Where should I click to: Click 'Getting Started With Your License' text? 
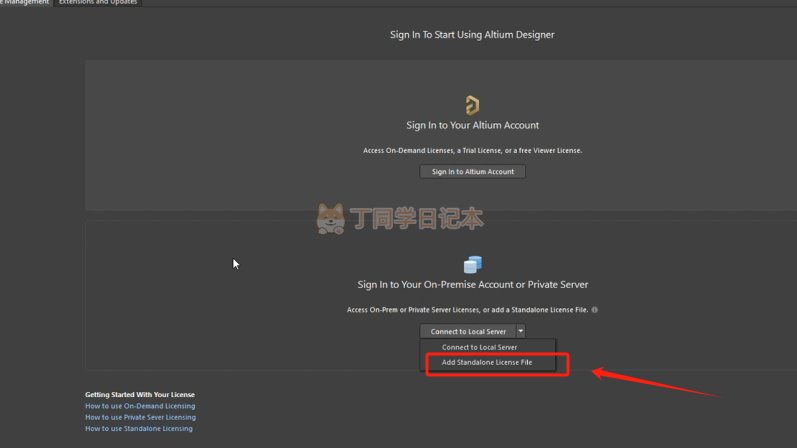point(140,395)
